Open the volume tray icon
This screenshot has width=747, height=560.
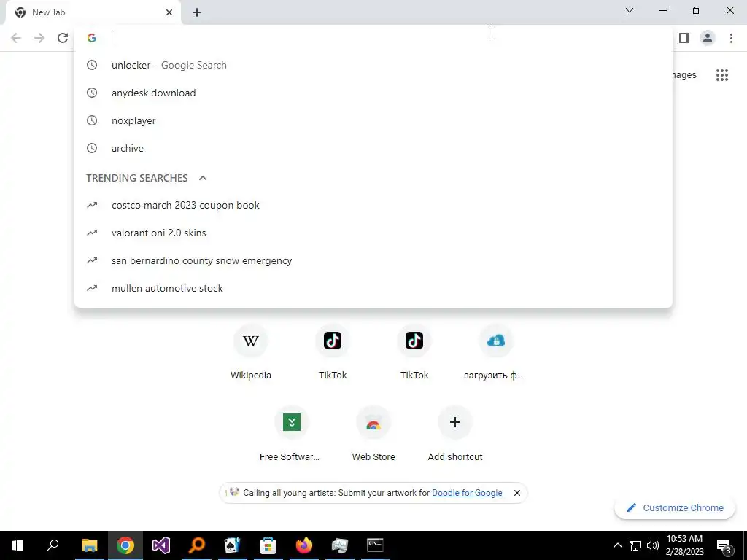pos(653,545)
